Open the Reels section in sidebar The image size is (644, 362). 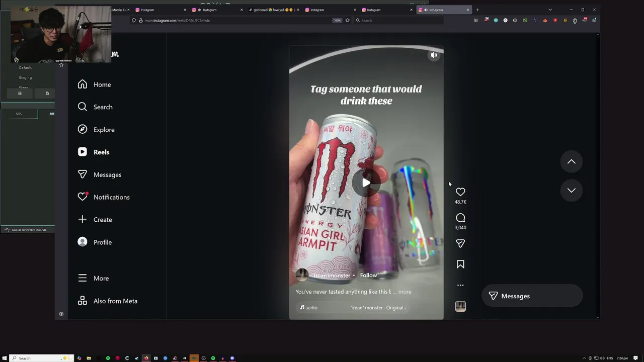(94, 152)
